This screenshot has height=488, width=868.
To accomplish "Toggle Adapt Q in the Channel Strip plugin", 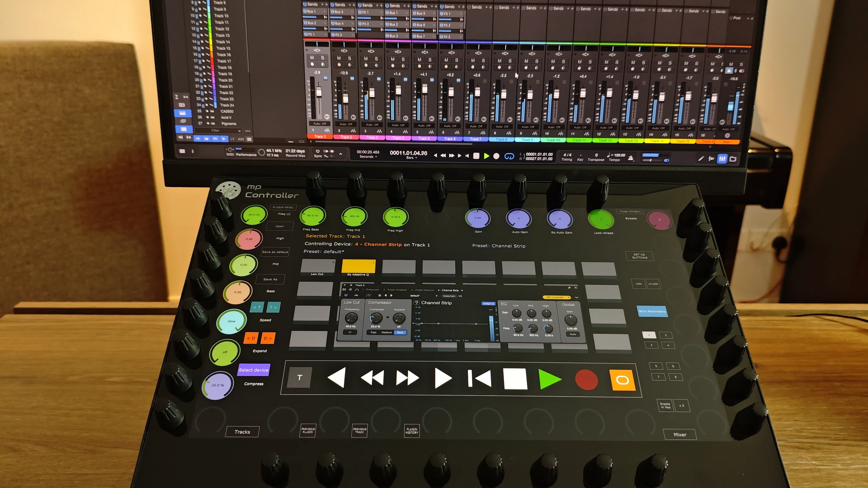I will (488, 304).
